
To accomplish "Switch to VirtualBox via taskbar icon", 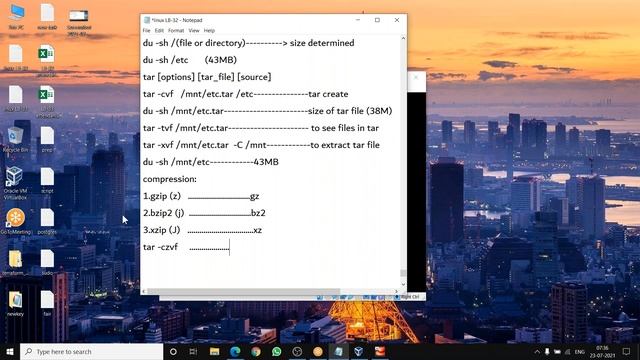I will 359,351.
